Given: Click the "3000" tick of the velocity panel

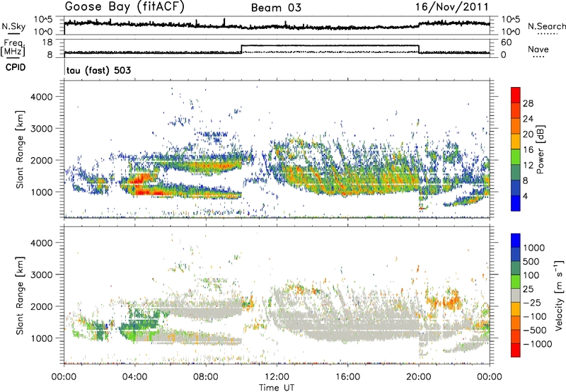Looking at the screenshot, I should (42, 275).
